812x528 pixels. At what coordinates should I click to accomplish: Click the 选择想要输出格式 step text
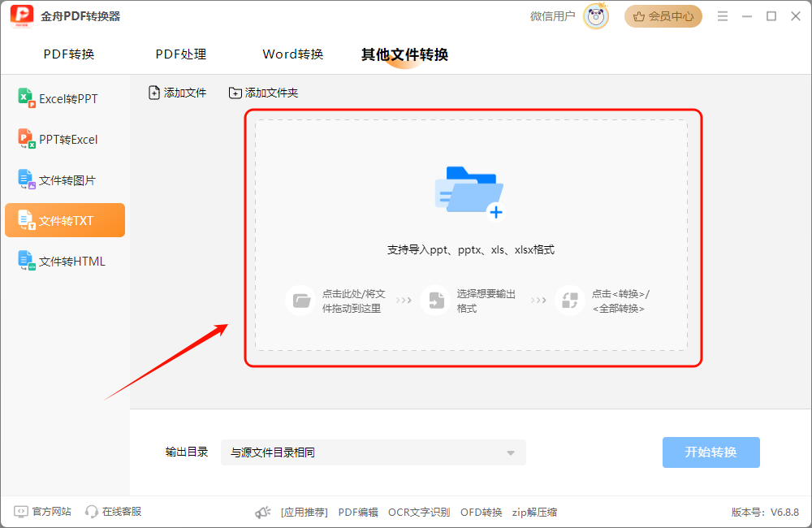pos(486,301)
